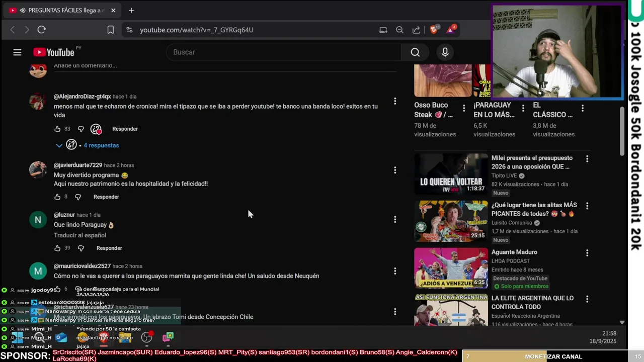
Task: Open Windows Start button
Action: coord(17,337)
